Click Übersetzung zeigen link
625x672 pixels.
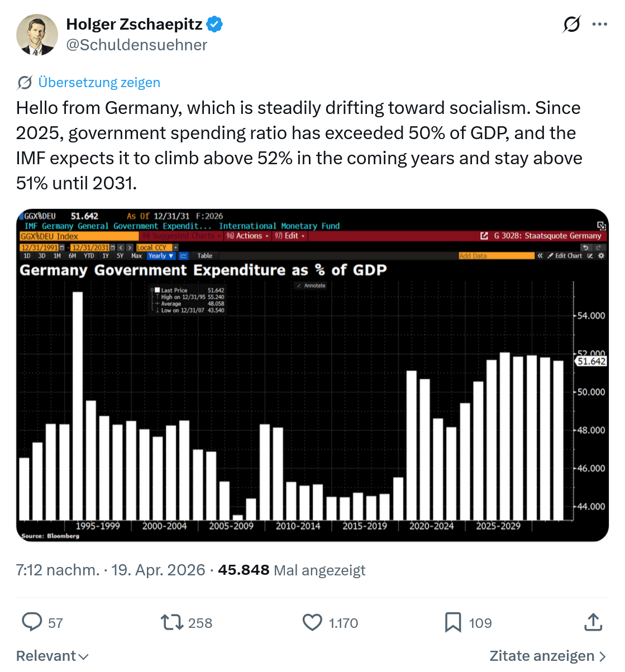(x=99, y=83)
